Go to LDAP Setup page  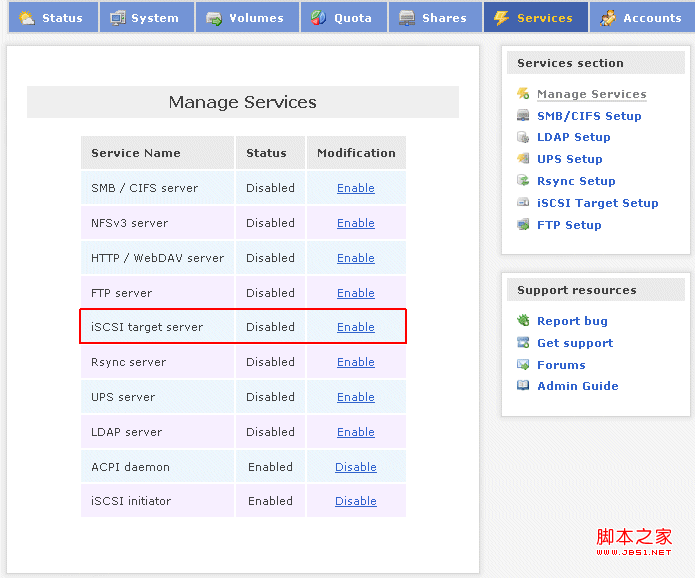[x=573, y=137]
